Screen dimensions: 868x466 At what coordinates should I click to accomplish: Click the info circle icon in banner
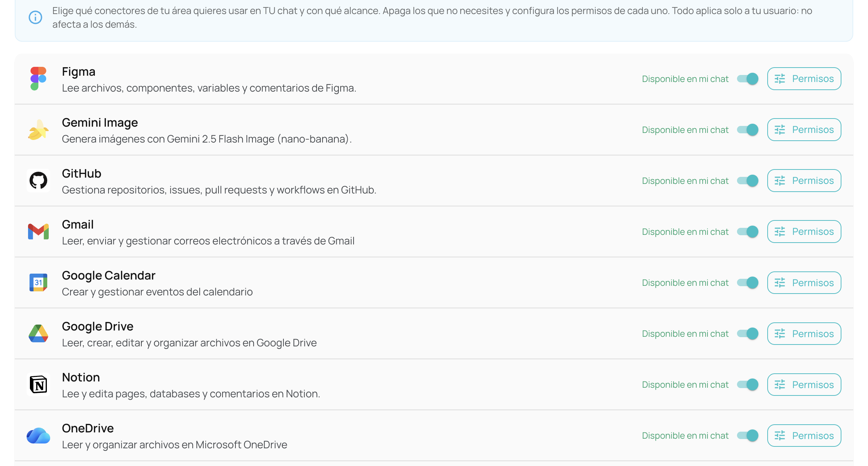[35, 17]
